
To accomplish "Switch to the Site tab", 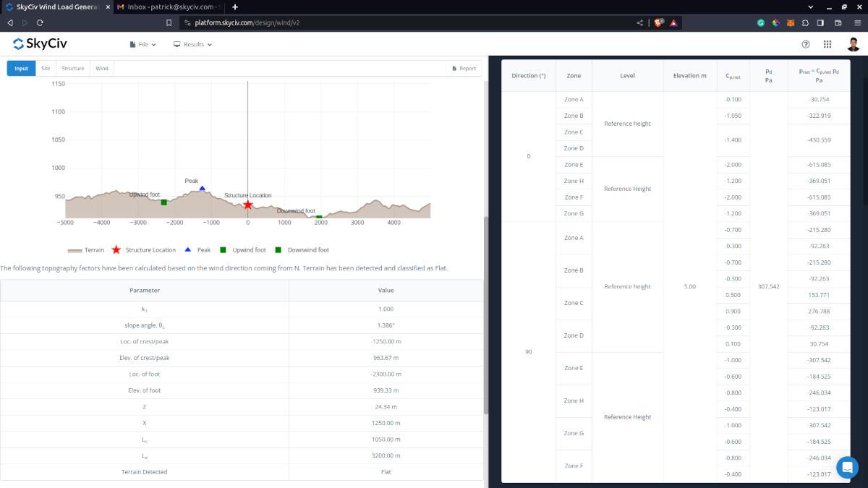I will tap(46, 69).
